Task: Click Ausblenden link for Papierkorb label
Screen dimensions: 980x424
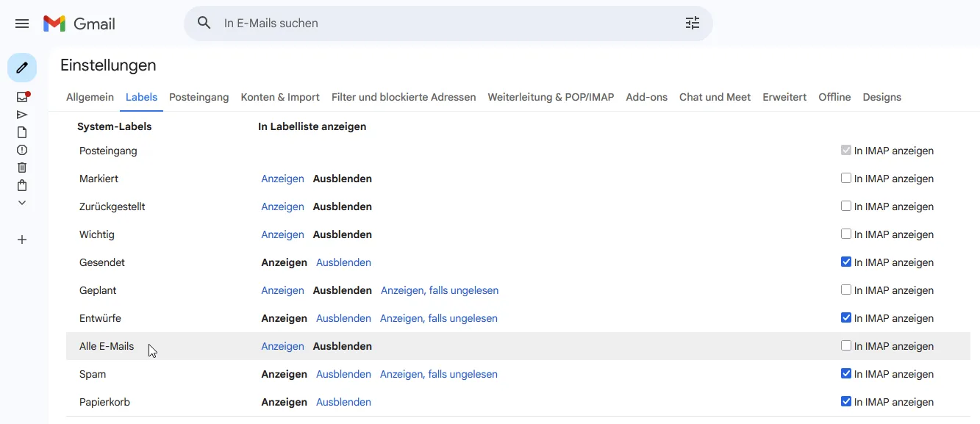Action: pyautogui.click(x=343, y=402)
